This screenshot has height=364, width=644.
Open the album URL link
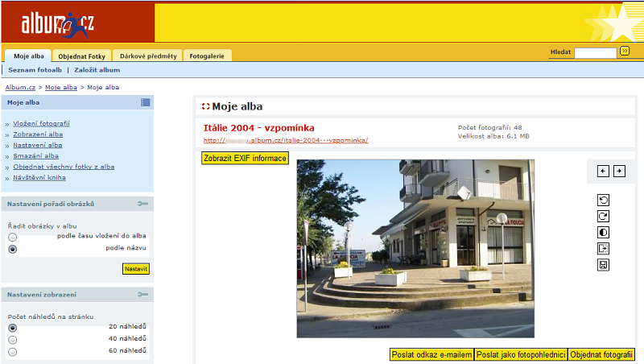pyautogui.click(x=286, y=140)
